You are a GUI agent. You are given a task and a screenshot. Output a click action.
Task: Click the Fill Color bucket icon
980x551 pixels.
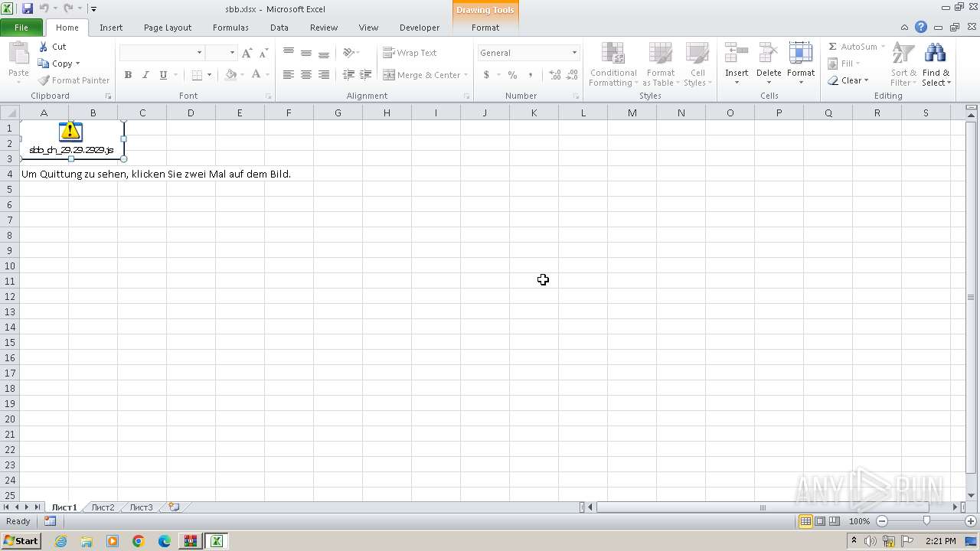click(230, 75)
